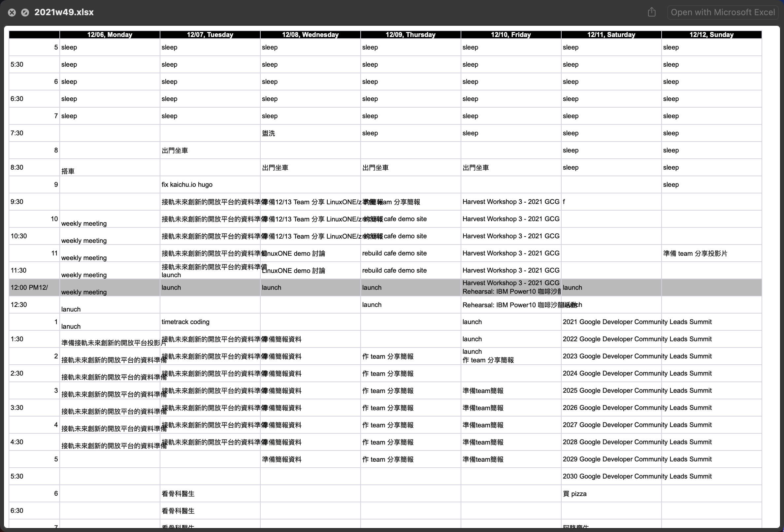Viewport: 784px width, 532px height.
Task: Click the 12/07, Tuesday column header
Action: (210, 34)
